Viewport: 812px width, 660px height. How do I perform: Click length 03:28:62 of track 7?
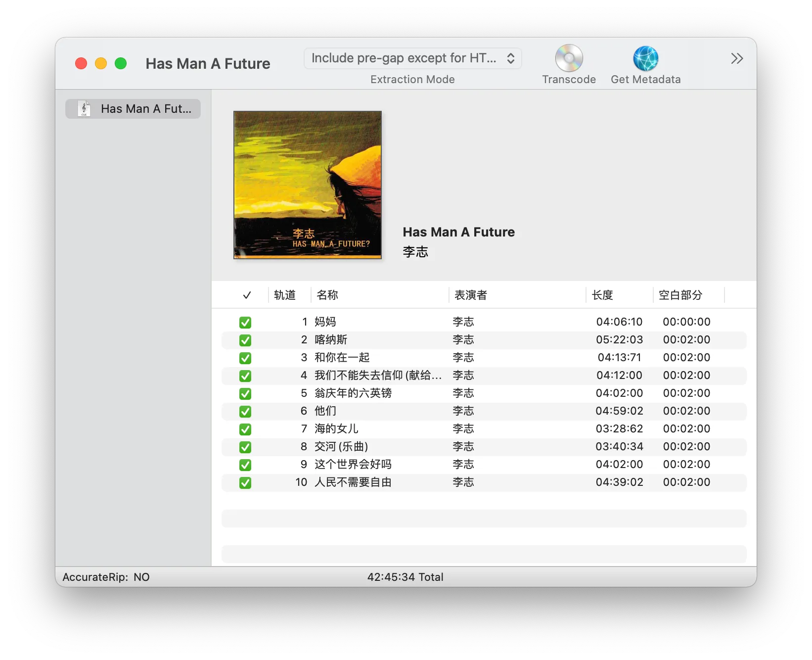(x=619, y=429)
